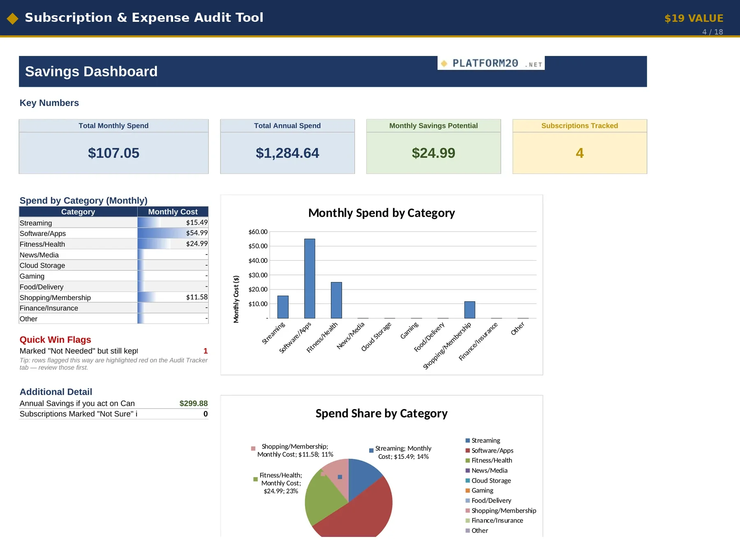Click the Shopping/Membership bar in the chart
This screenshot has height=560, width=740.
tap(469, 310)
